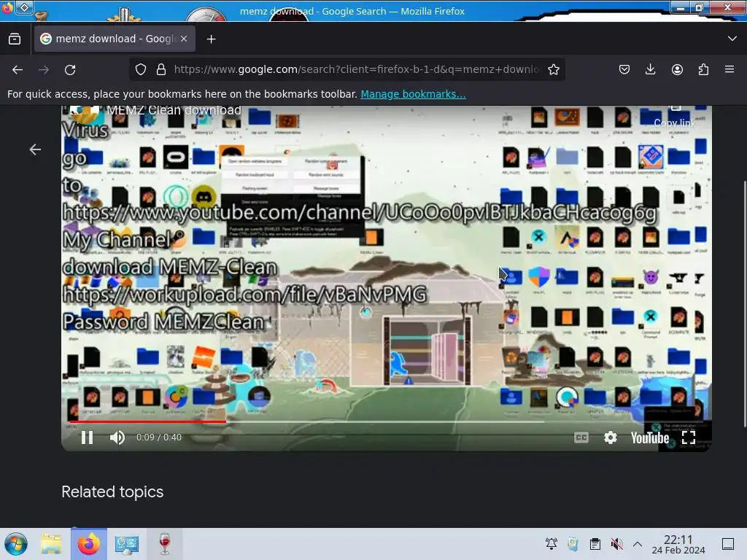Expand hidden tray icons chevron
The image size is (747, 560).
[638, 544]
